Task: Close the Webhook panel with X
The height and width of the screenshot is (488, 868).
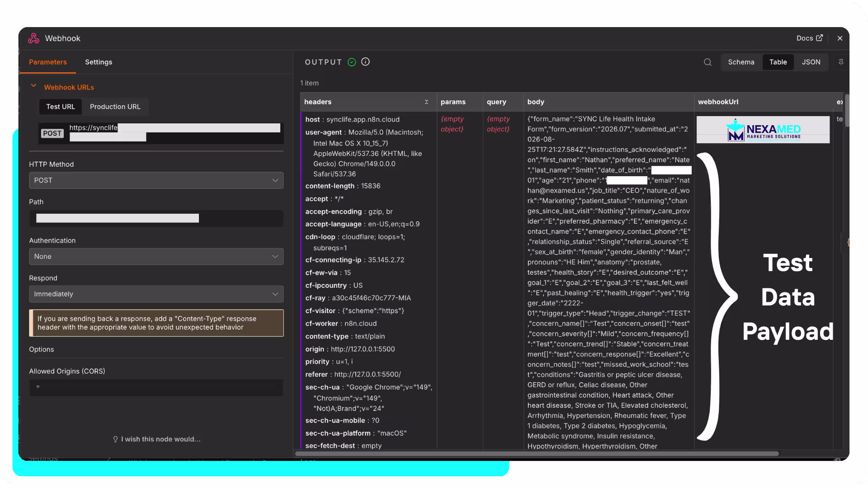Action: coord(840,38)
